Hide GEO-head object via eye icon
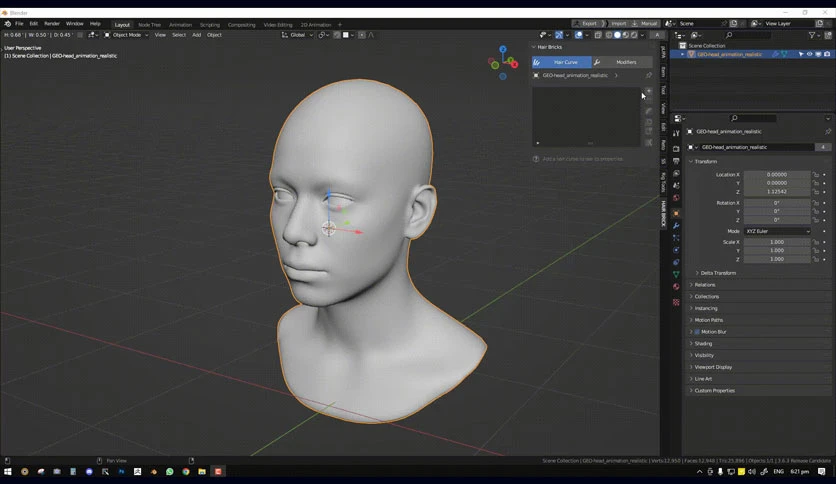This screenshot has width=836, height=484. [x=809, y=54]
